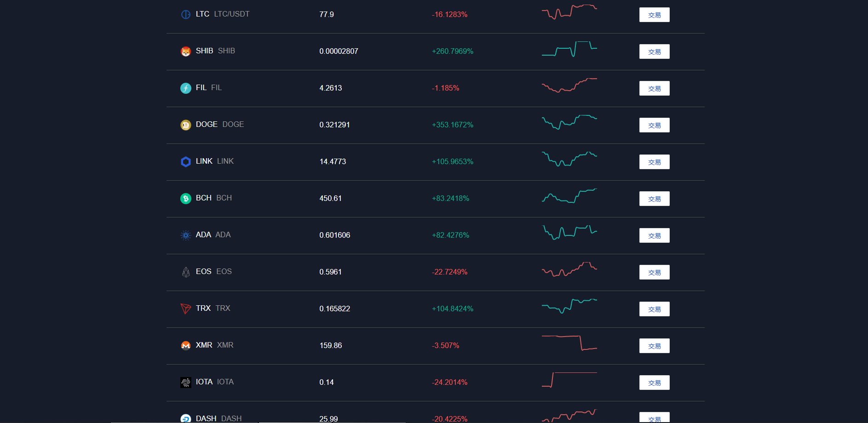
Task: View the EOS price sparkline chart
Action: [569, 269]
